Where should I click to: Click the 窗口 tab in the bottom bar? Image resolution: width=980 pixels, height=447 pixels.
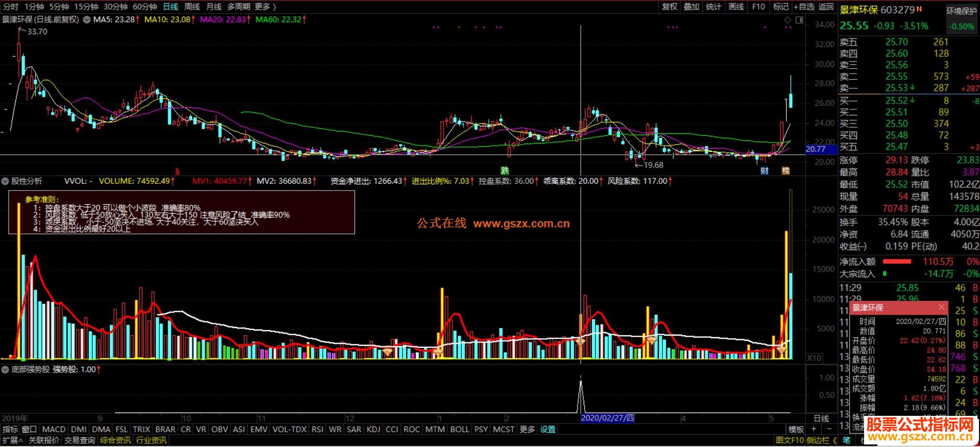[30, 429]
